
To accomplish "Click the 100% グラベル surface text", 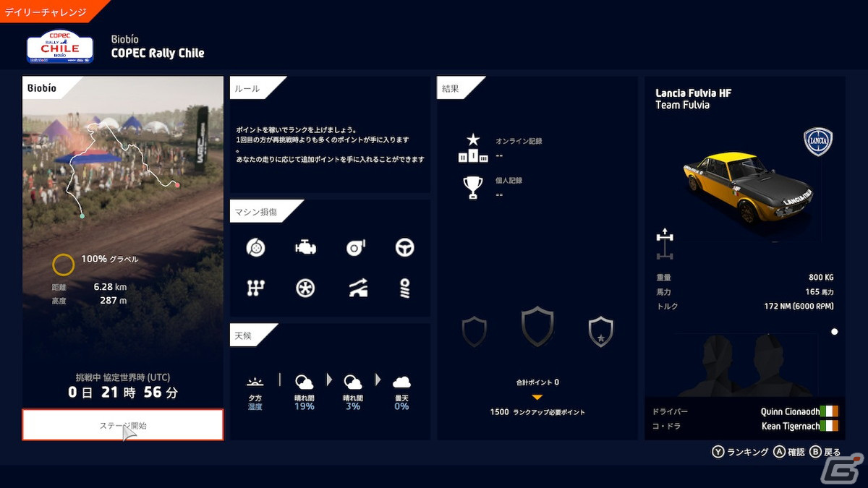I will pos(110,259).
